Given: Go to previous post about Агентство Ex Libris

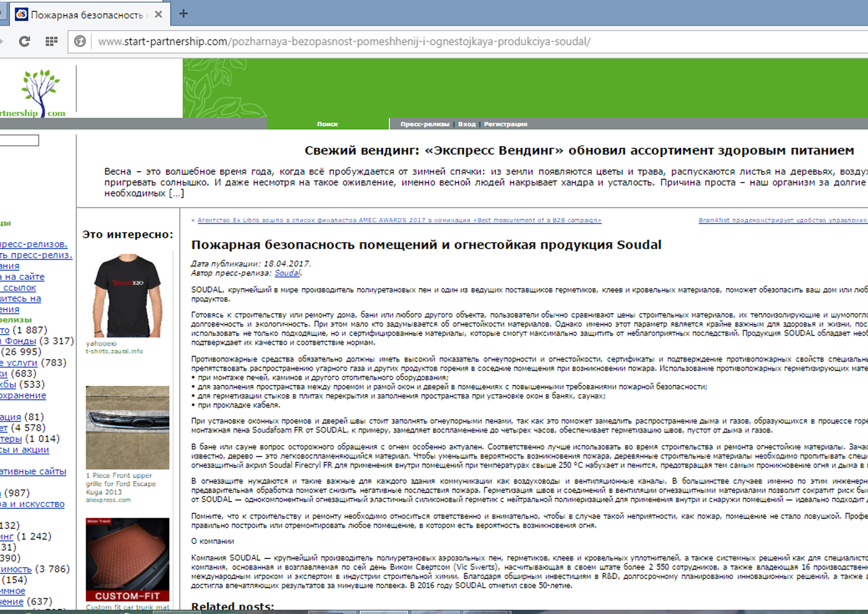Looking at the screenshot, I should pos(399,220).
